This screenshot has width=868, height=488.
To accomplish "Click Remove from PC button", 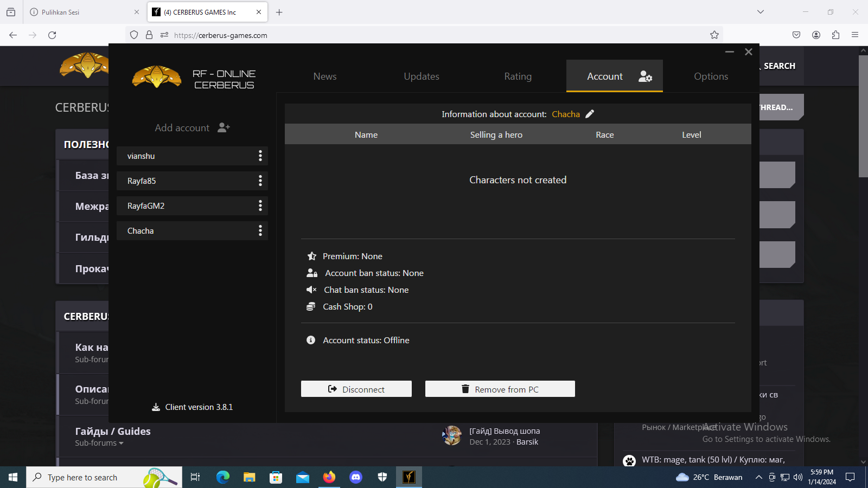I will 500,389.
